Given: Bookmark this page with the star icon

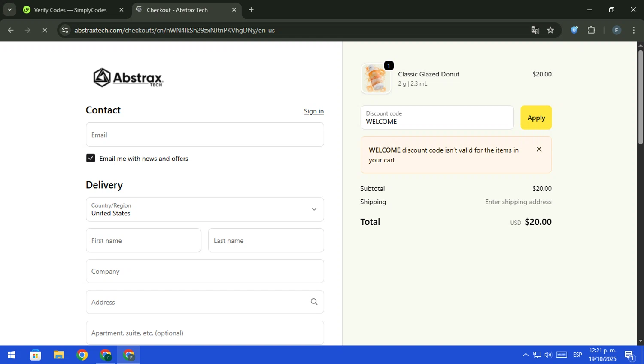Looking at the screenshot, I should click(x=550, y=30).
